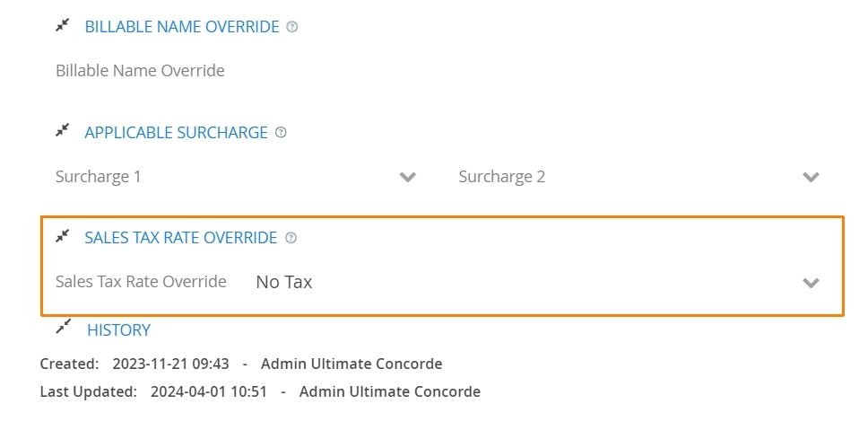This screenshot has width=868, height=430.
Task: Expand the Sales Tax Rate Override chevron
Action: 811,283
